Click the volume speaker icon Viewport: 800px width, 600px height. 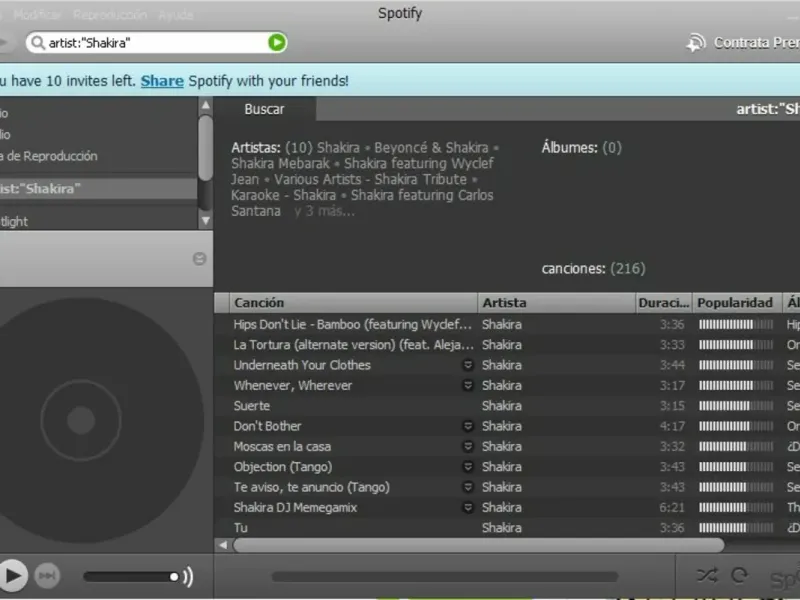click(188, 577)
